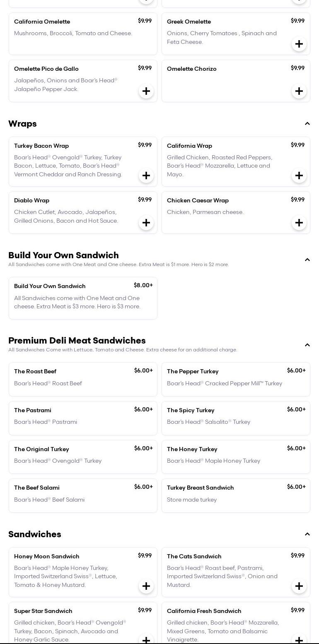This screenshot has width=319, height=644.
Task: Add California Wrap with plus button
Action: [299, 176]
